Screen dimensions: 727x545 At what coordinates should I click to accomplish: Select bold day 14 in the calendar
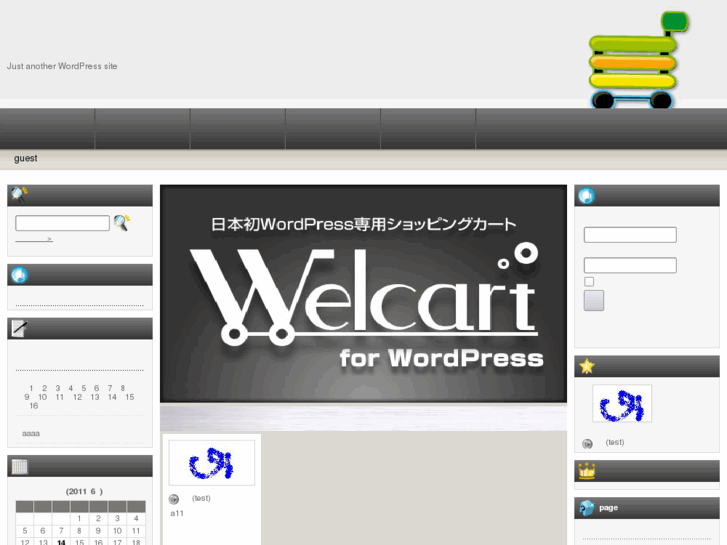pos(61,542)
